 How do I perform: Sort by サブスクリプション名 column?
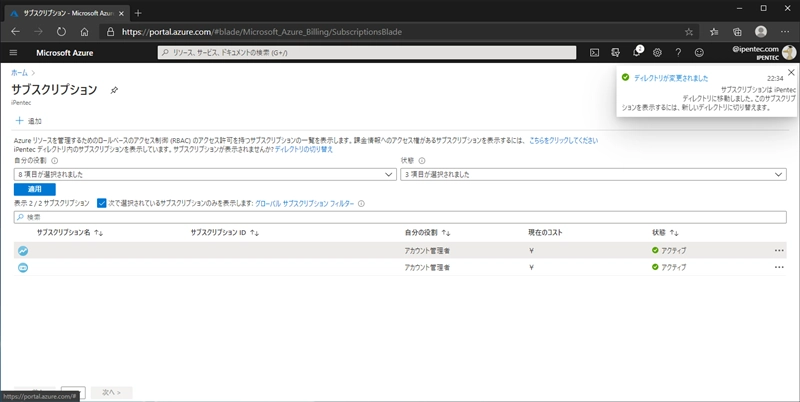point(70,233)
